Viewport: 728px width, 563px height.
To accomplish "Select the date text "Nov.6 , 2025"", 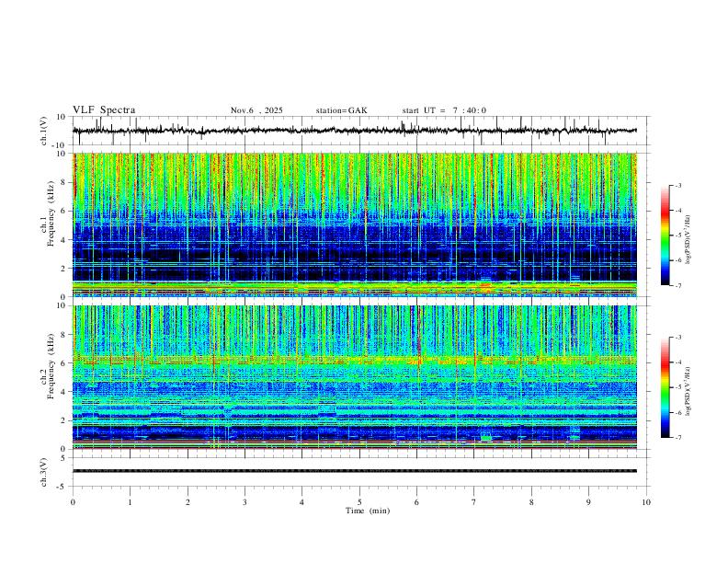I will [x=256, y=110].
